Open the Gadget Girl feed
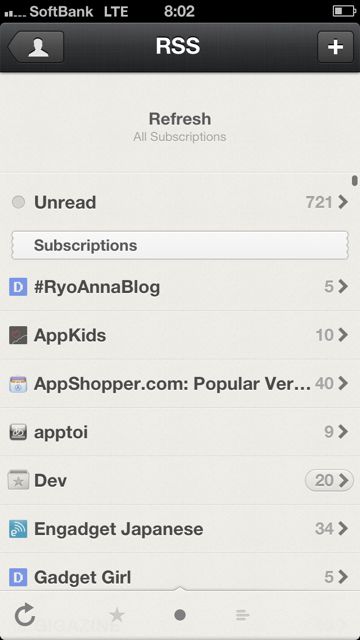The width and height of the screenshot is (360, 640). coord(180,576)
